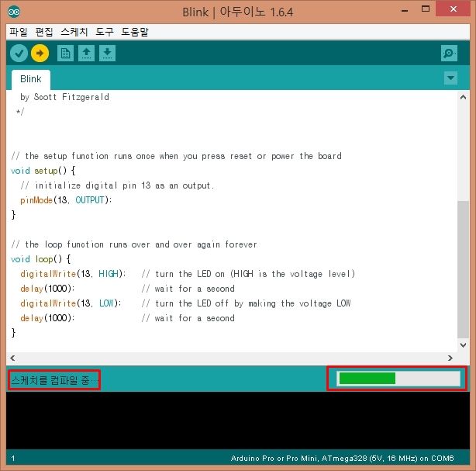
Task: Click the editor scroll up arrow
Action: coord(463,97)
